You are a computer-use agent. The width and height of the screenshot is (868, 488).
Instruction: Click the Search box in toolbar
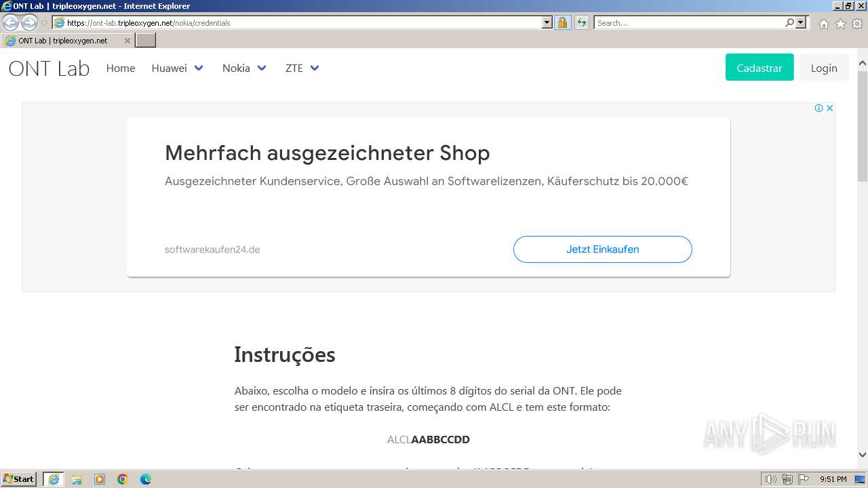(688, 23)
